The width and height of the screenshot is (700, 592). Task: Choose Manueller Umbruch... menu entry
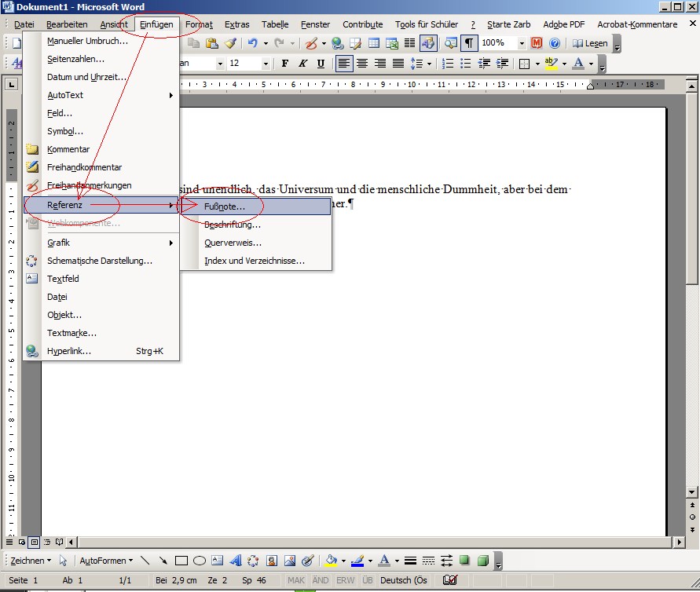(x=101, y=41)
